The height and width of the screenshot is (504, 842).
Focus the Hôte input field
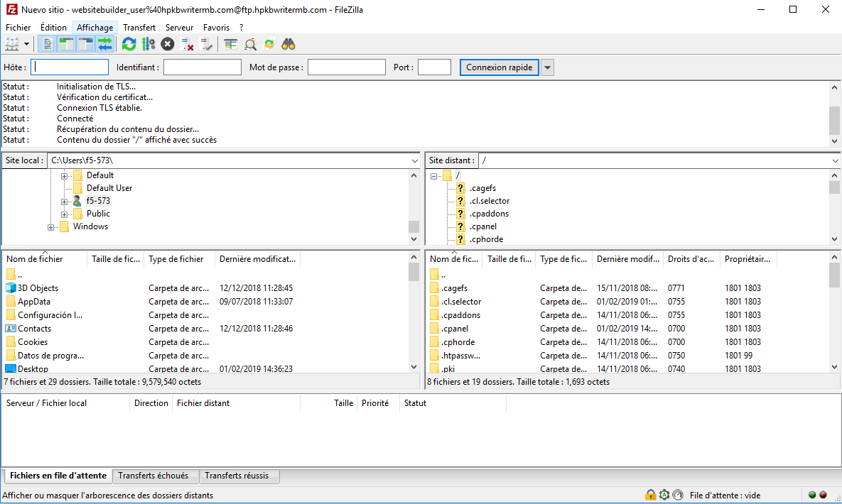point(70,67)
